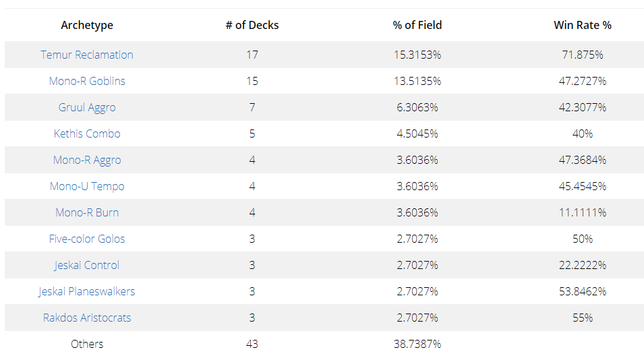
Task: Open the Temur Reclamation archetype link
Action: pos(87,55)
